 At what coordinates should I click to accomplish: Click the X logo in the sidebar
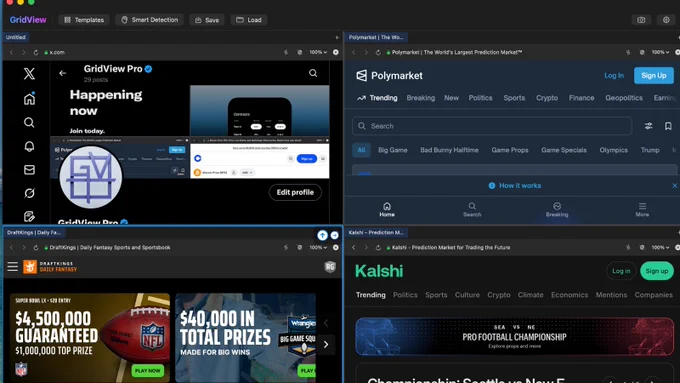coord(29,74)
